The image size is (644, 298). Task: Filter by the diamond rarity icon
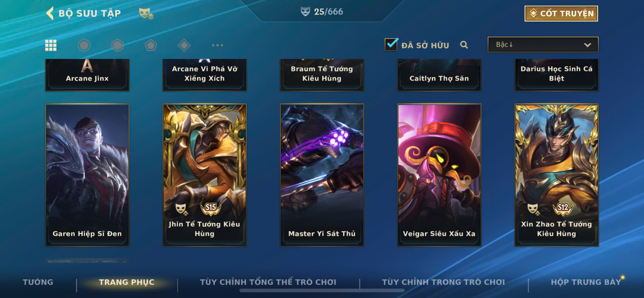[x=184, y=45]
